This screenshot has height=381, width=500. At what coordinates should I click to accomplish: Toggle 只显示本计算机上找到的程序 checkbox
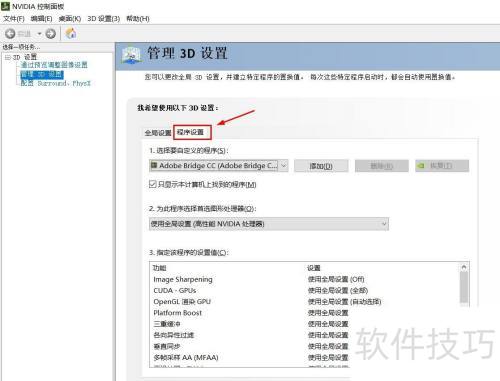(152, 184)
